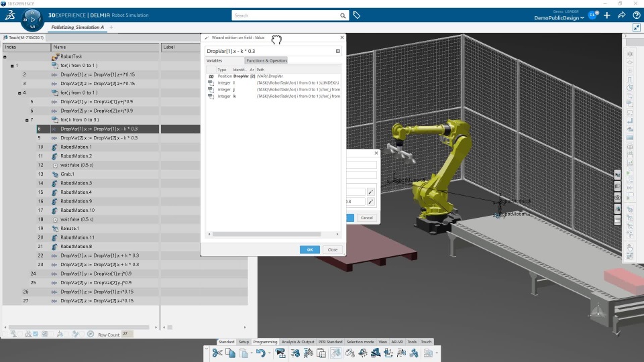
Task: Click the teach table horizontal scrollbar
Action: point(79,327)
